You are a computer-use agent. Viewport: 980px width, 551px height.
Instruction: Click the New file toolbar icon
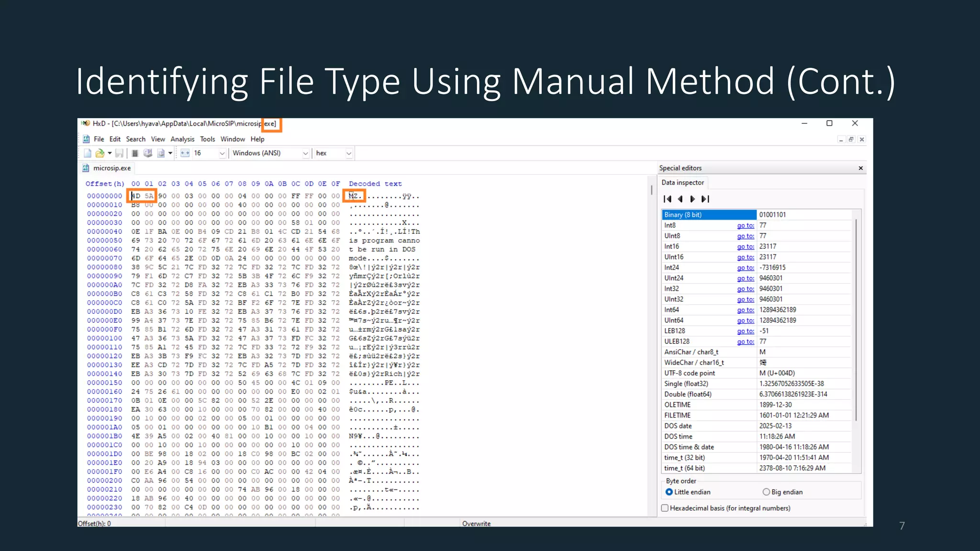pos(88,153)
